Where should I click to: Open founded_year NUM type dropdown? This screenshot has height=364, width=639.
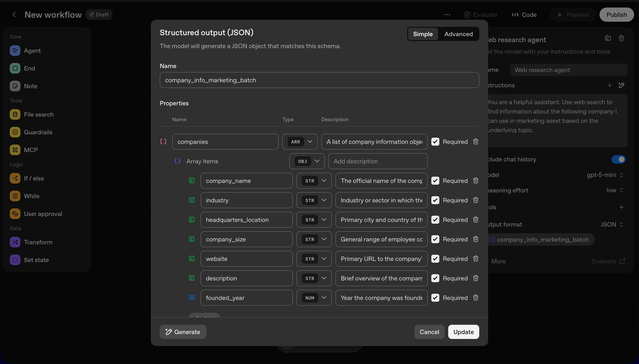314,298
